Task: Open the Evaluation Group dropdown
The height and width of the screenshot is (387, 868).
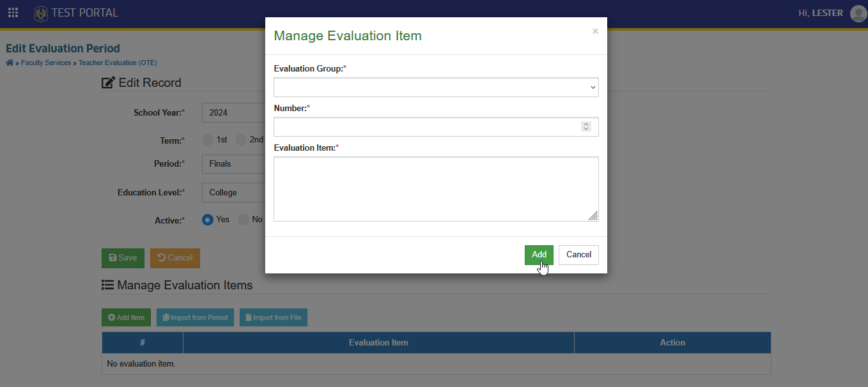Action: (436, 87)
